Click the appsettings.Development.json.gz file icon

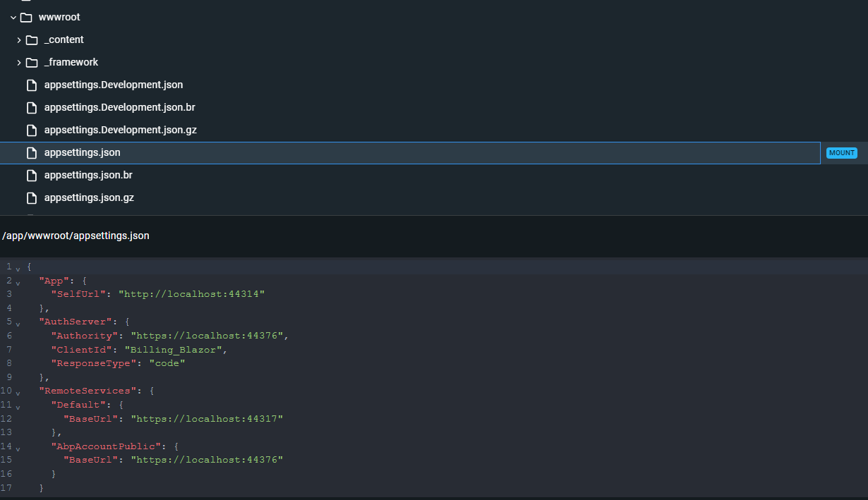click(32, 130)
